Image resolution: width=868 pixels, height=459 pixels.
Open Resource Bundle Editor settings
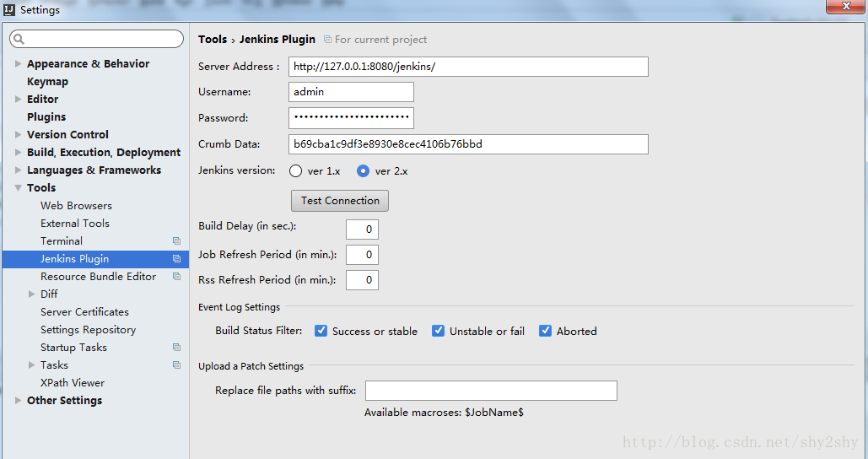coord(98,276)
